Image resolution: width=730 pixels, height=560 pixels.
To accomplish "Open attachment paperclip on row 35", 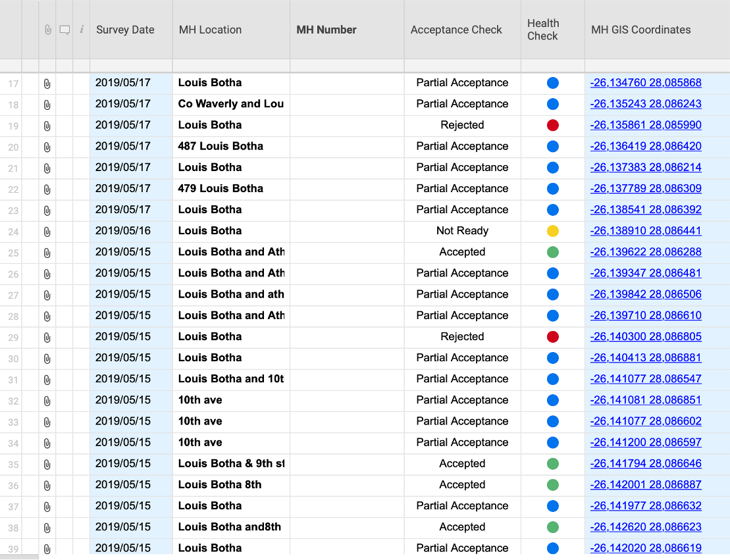I will pos(47,465).
